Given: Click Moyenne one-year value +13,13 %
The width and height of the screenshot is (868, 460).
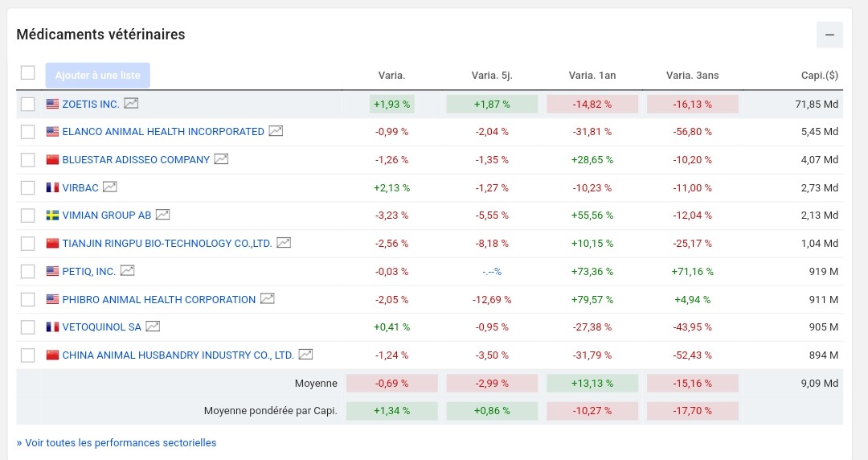Looking at the screenshot, I should pos(592,383).
